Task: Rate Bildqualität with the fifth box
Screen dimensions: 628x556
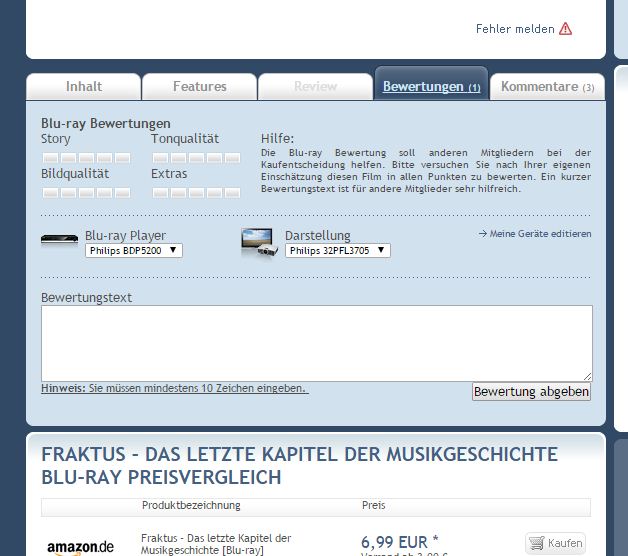Action: click(122, 192)
